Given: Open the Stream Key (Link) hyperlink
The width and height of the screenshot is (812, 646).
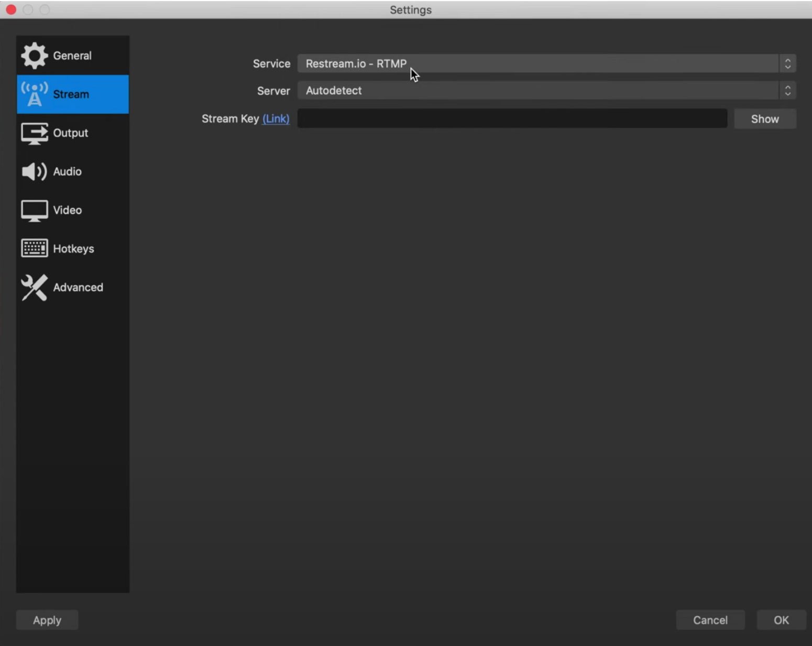Looking at the screenshot, I should (276, 119).
